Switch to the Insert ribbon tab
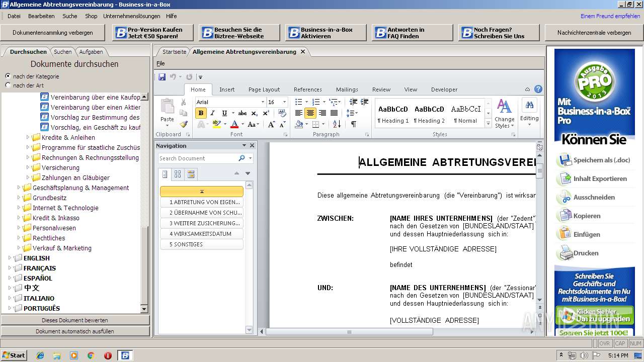Screen dimensions: 644x362 click(227, 89)
